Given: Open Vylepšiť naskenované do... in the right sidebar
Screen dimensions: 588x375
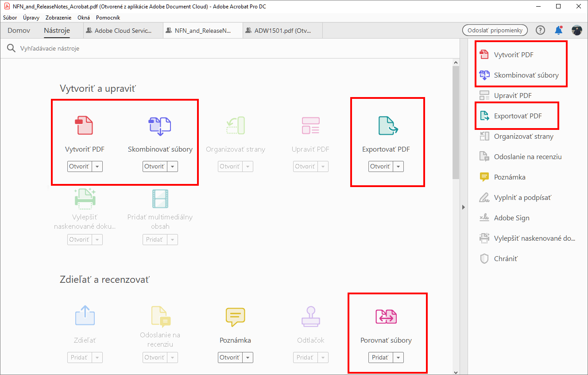Looking at the screenshot, I should (528, 238).
